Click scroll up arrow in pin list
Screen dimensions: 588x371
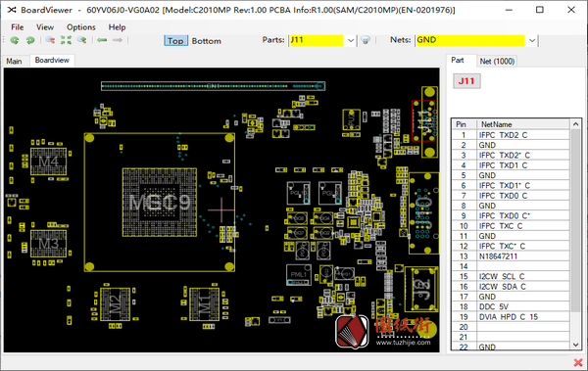(x=575, y=124)
